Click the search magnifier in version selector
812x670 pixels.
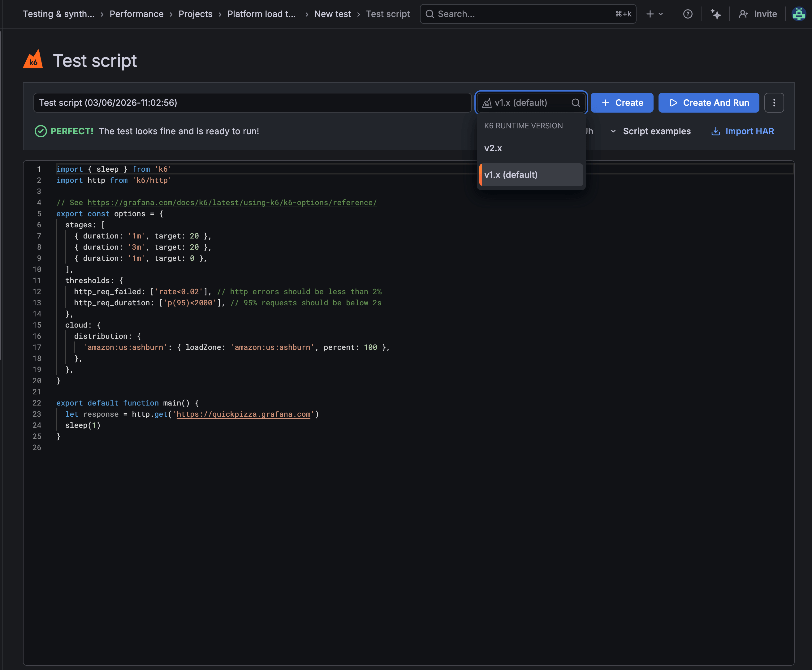pos(576,103)
